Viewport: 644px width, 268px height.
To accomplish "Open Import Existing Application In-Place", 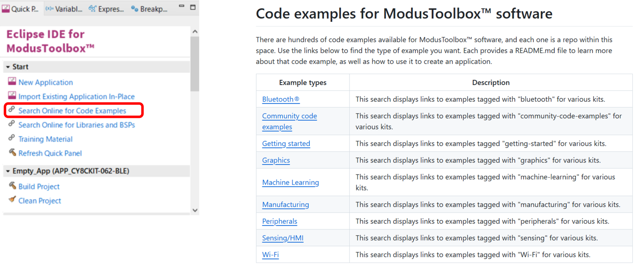I will (77, 96).
